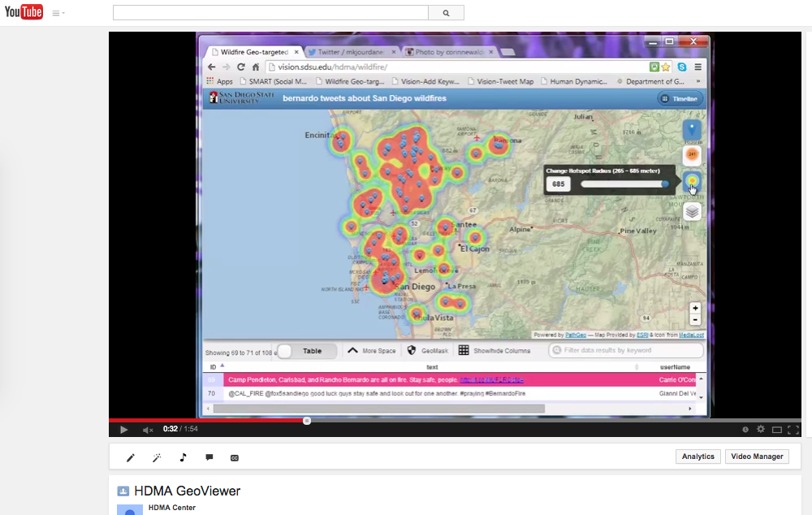The image size is (812, 515).
Task: Open the Apps bookmark shortcut
Action: coord(219,81)
